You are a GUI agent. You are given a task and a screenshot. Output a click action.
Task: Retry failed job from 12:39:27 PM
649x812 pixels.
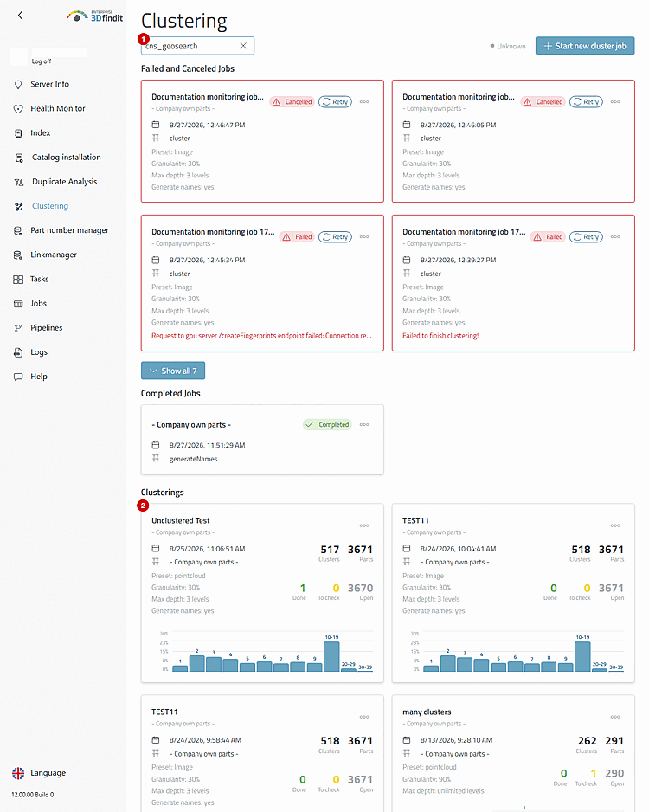[586, 236]
